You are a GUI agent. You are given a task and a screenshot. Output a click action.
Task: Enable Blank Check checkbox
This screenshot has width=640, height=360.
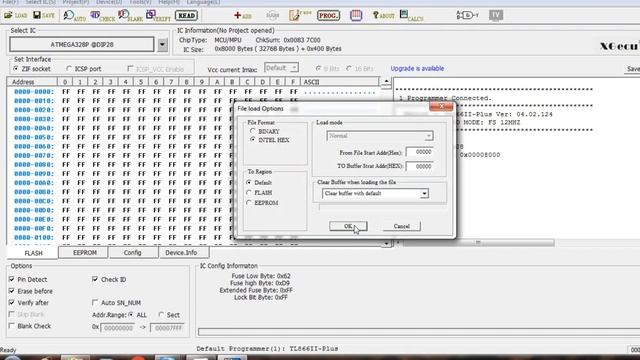tap(11, 326)
